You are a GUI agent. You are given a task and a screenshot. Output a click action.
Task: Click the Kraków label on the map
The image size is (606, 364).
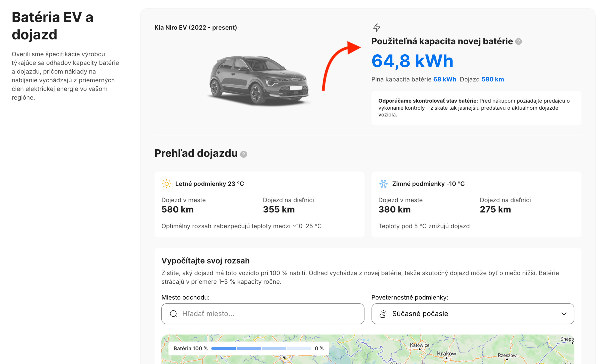[446, 353]
